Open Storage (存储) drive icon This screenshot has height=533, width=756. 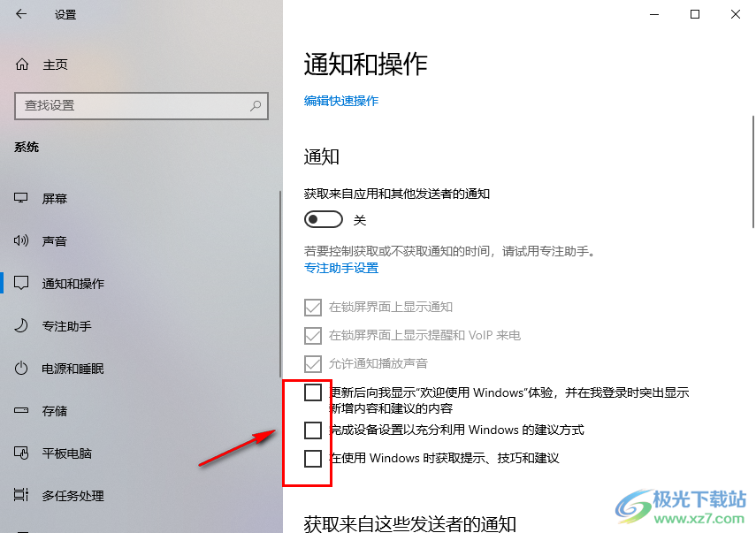(x=20, y=411)
